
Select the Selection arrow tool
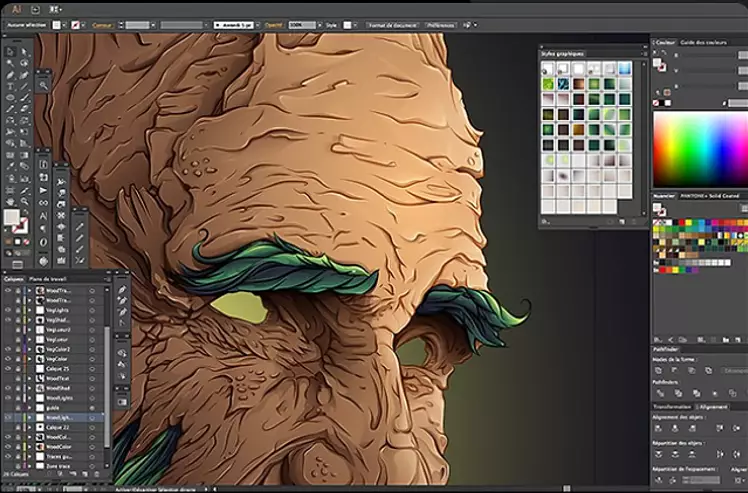(9, 50)
